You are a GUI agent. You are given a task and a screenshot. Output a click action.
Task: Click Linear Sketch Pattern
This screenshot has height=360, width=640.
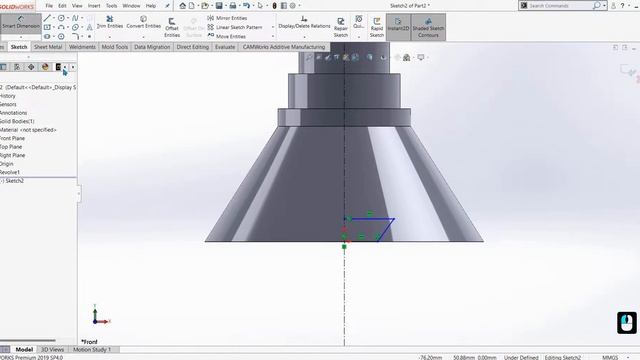[x=235, y=27]
